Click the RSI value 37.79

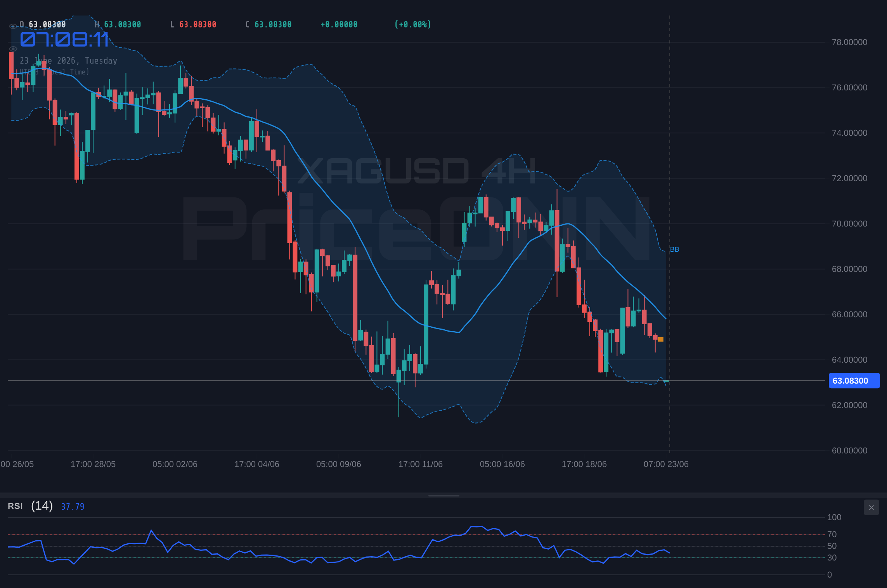click(73, 507)
